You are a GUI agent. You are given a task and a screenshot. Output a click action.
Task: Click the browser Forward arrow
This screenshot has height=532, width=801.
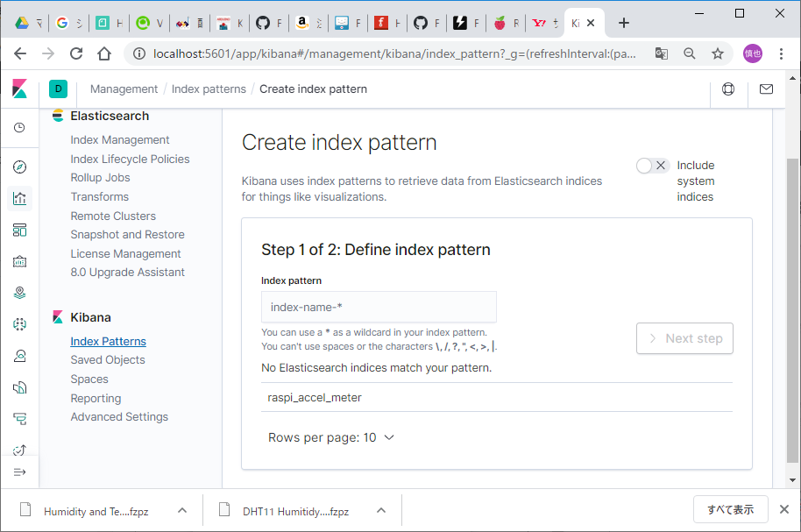point(48,53)
